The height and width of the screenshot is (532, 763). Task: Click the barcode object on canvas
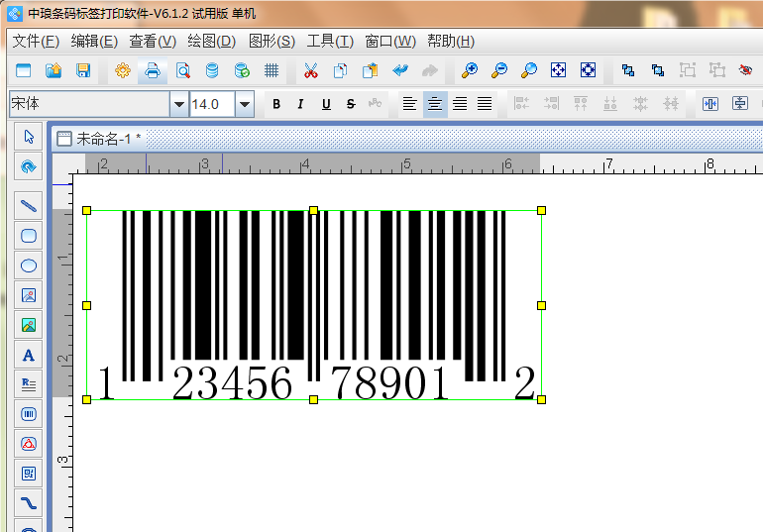[313, 297]
